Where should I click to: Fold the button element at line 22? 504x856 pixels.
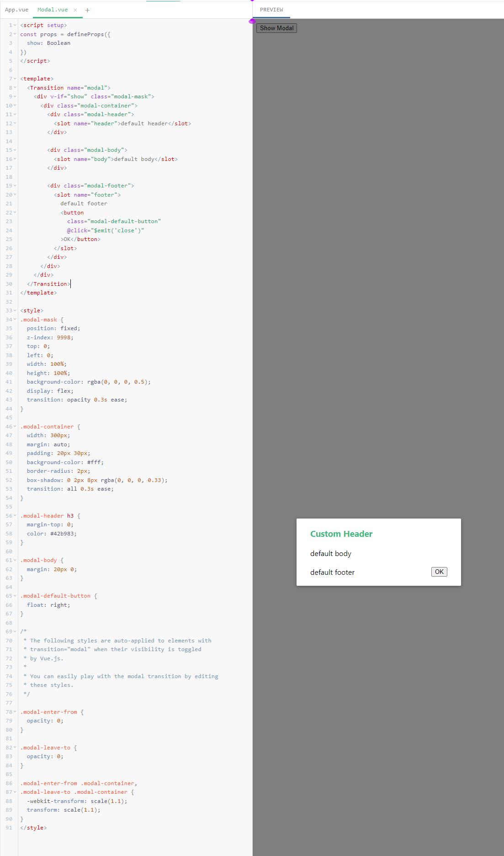tap(15, 213)
